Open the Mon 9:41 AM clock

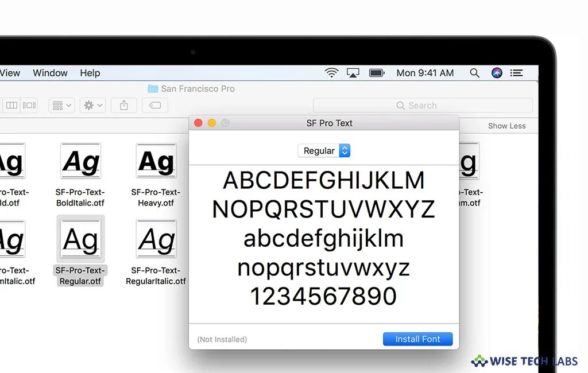[x=425, y=73]
